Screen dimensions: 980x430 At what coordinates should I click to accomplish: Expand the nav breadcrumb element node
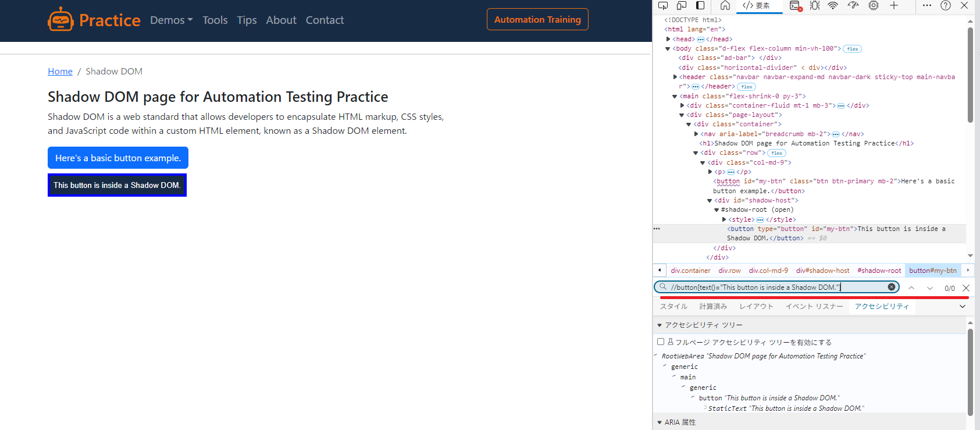tap(696, 134)
